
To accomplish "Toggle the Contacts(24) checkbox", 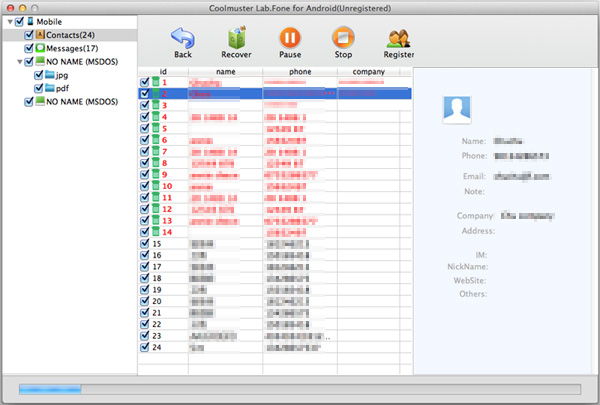I will pyautogui.click(x=29, y=35).
